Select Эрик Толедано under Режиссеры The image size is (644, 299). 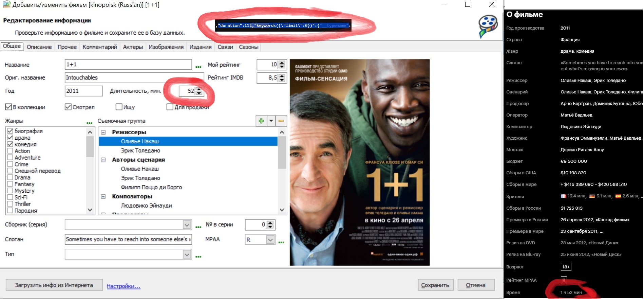140,151
